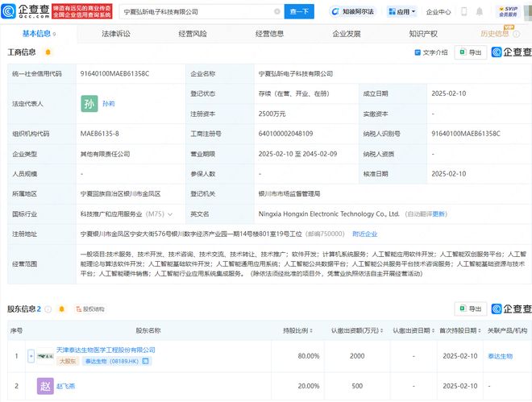Click the bell icon beside 工商信息

click(48, 52)
